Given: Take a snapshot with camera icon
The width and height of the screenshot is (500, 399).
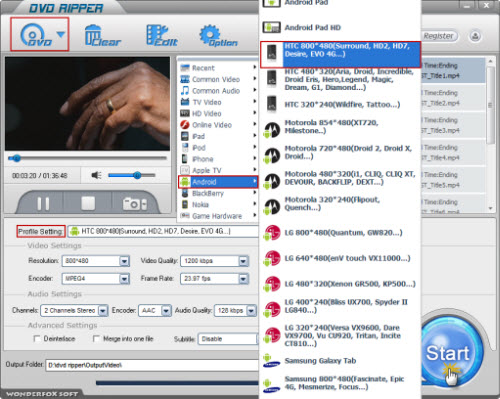Looking at the screenshot, I should pos(134,203).
